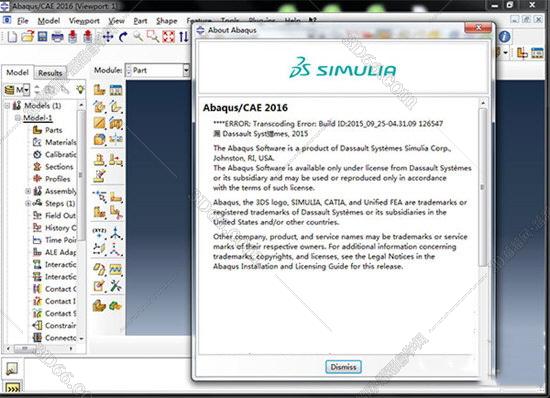Screen dimensions: 550x398
Task: Click the New Model Database icon
Action: 12,36
